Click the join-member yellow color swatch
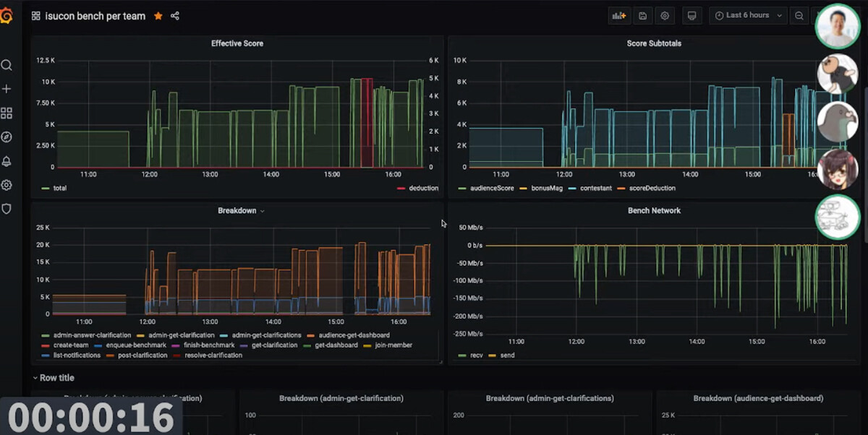This screenshot has height=435, width=868. [367, 345]
